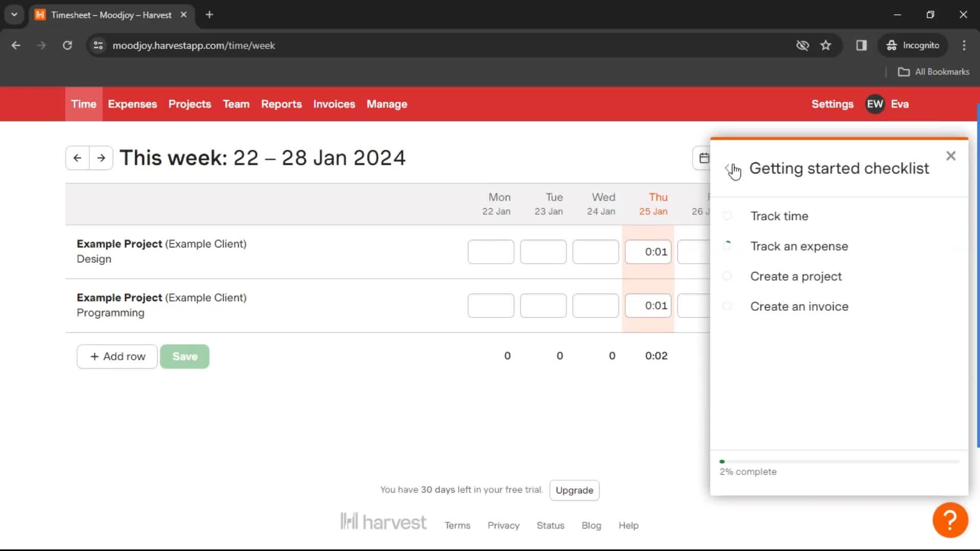Viewport: 980px width, 551px height.
Task: Go to next week arrow
Action: tap(101, 158)
